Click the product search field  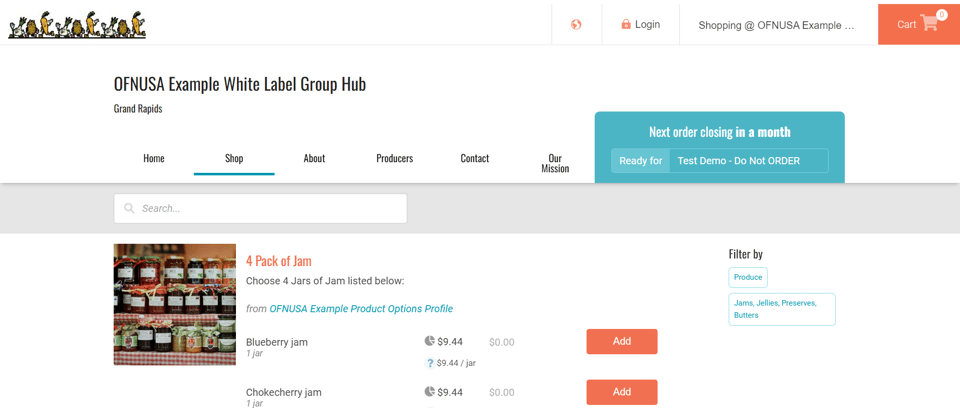pos(270,208)
